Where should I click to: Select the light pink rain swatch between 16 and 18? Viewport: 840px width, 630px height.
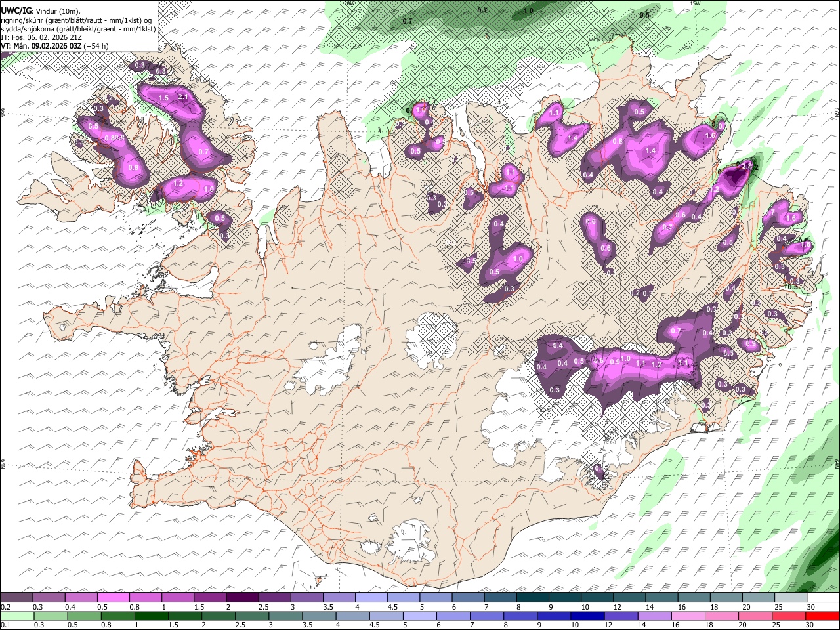[x=688, y=616]
